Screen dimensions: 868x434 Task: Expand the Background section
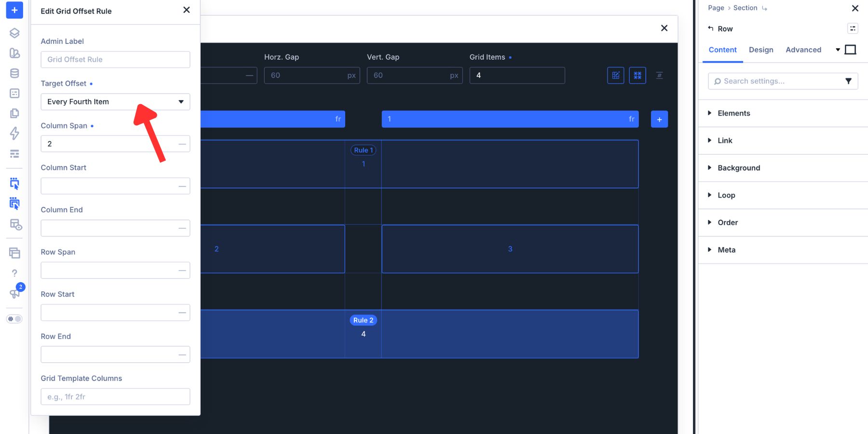[783, 168]
